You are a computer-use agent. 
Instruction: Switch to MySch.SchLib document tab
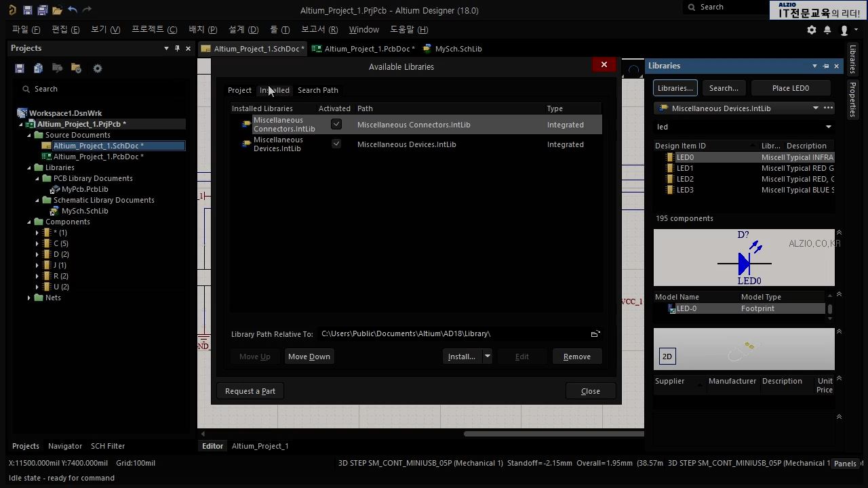452,49
